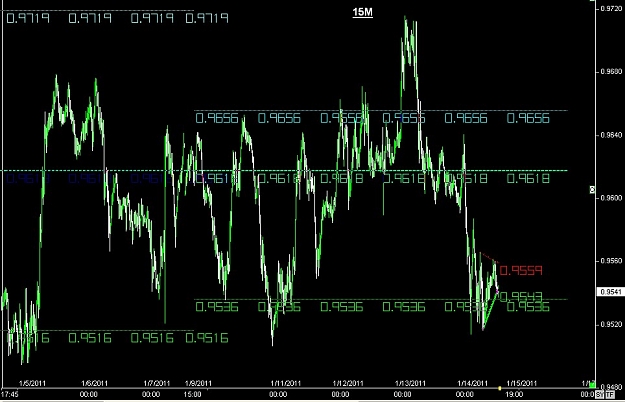Click the 15:00 time label

[x=193, y=394]
